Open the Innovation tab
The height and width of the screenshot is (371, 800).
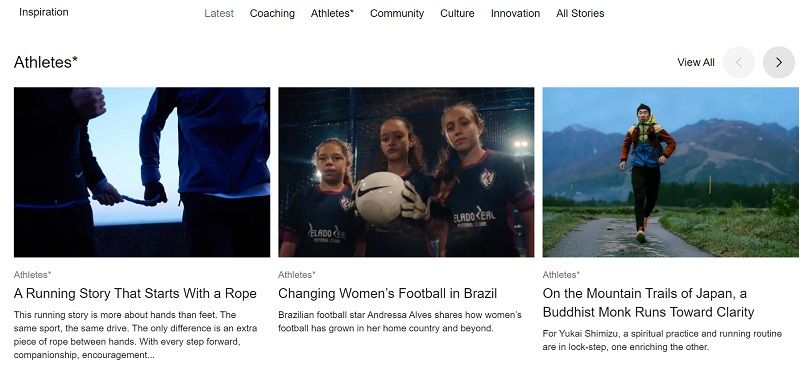pyautogui.click(x=515, y=13)
